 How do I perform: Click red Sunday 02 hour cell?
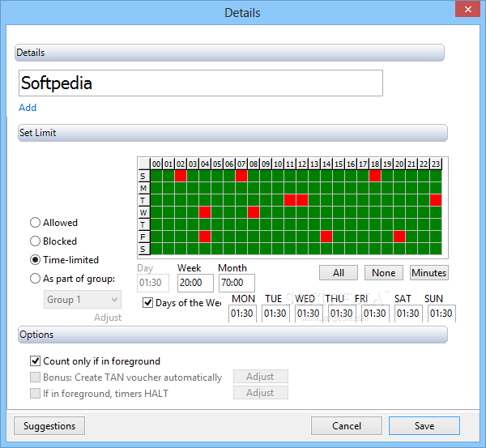(181, 176)
